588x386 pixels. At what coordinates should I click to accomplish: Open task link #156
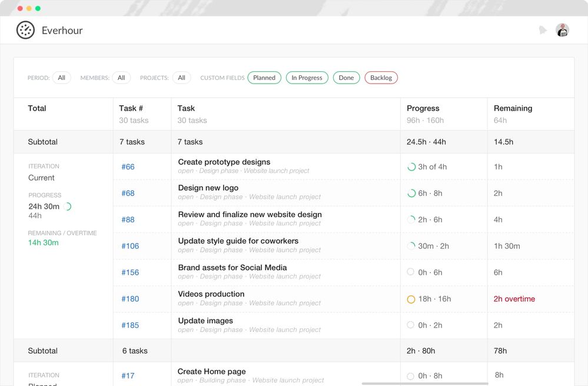click(130, 272)
